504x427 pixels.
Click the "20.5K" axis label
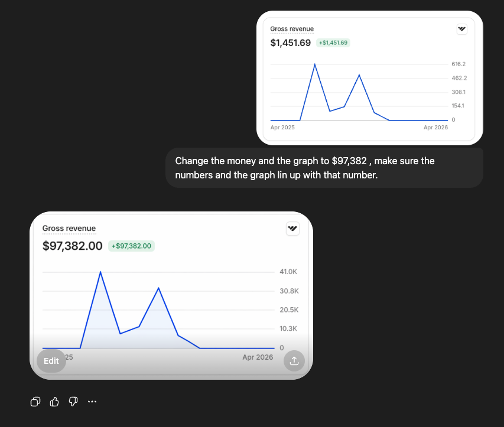click(289, 309)
